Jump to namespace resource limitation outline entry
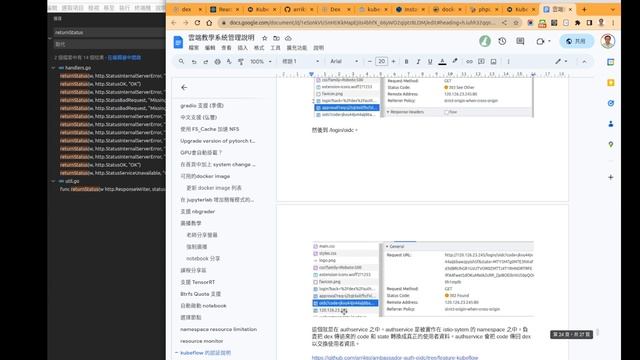 (x=218, y=329)
